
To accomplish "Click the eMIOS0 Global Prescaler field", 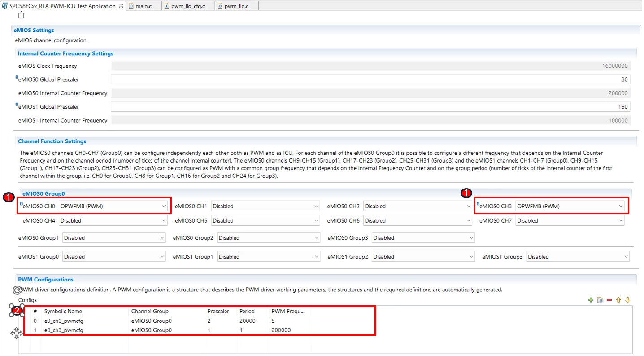I will pyautogui.click(x=370, y=79).
